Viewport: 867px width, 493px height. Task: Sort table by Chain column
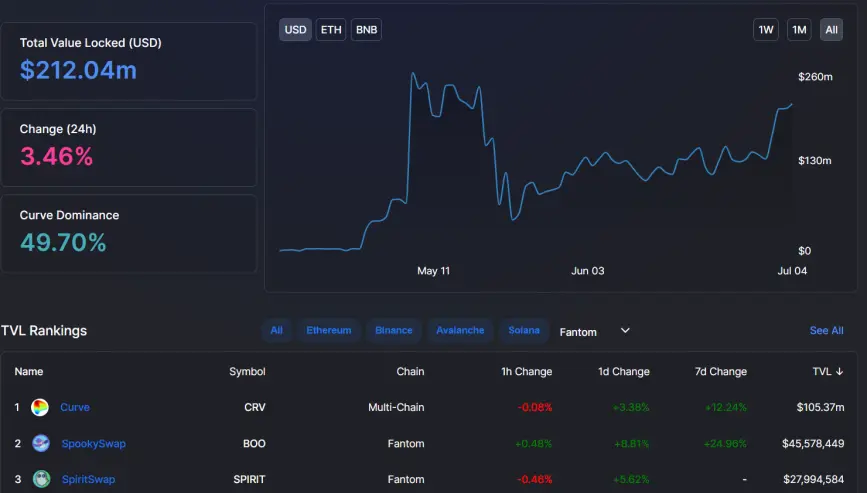click(410, 371)
